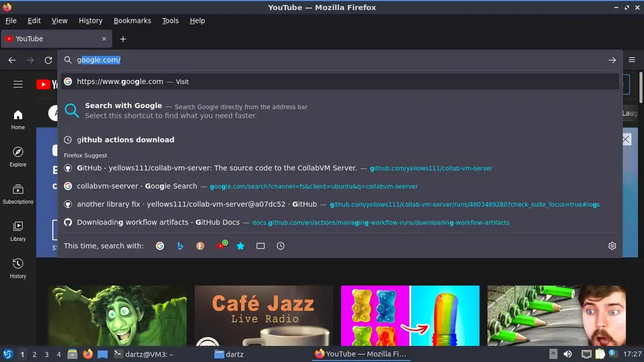644x362 pixels.
Task: Open the Edit menu
Action: [x=34, y=21]
